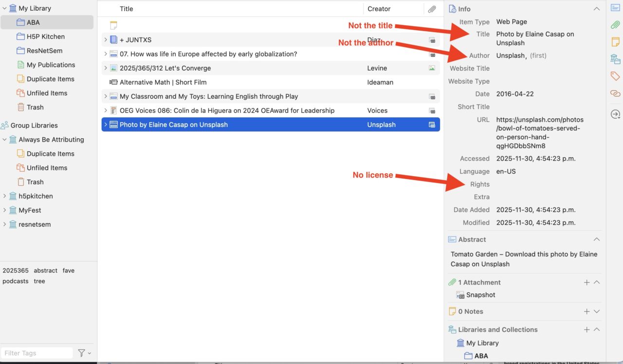Open the Snapshot attachment

[x=480, y=295]
